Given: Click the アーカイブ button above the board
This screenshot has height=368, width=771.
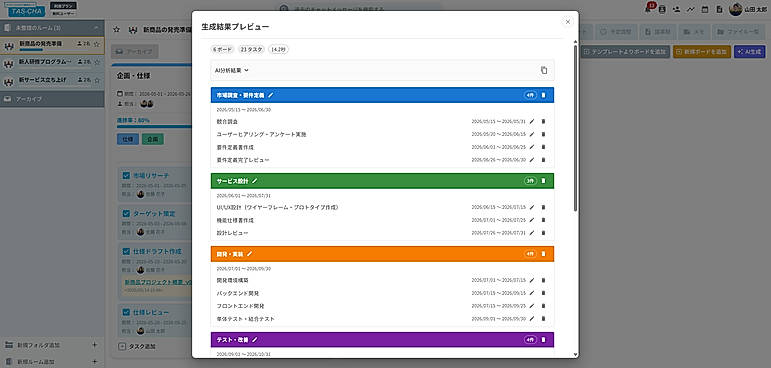Looking at the screenshot, I should click(134, 52).
